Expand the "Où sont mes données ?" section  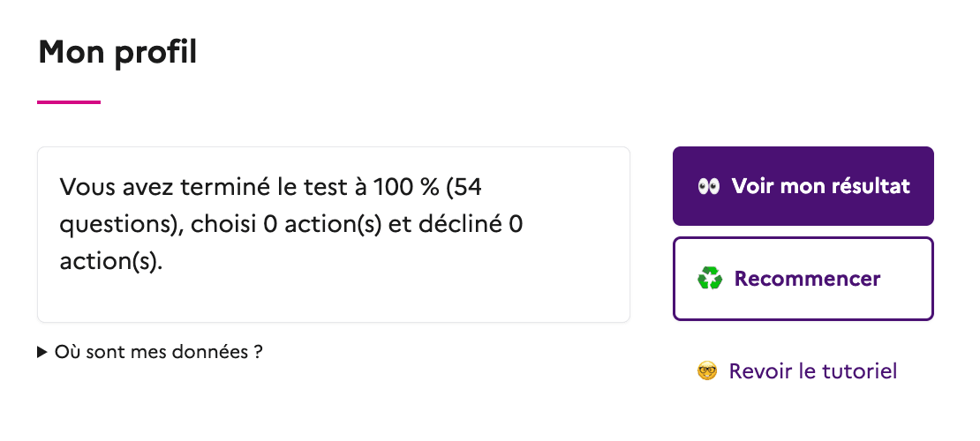point(150,352)
